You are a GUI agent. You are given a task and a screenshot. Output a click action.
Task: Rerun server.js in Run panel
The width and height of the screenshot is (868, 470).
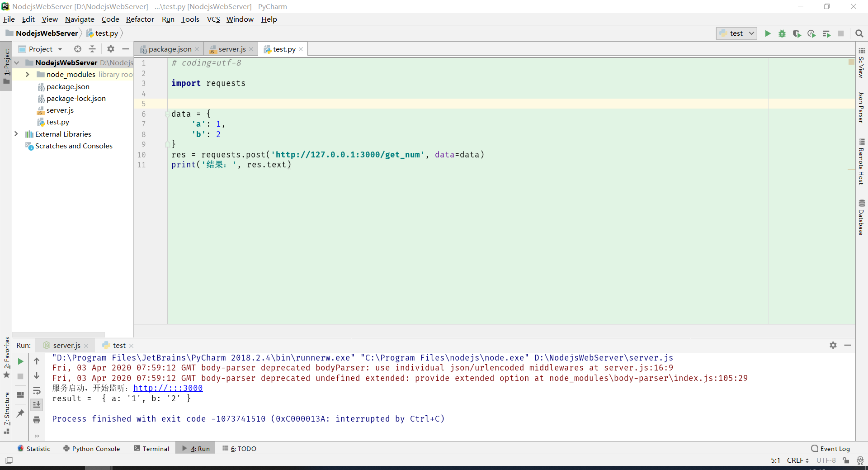click(20, 361)
